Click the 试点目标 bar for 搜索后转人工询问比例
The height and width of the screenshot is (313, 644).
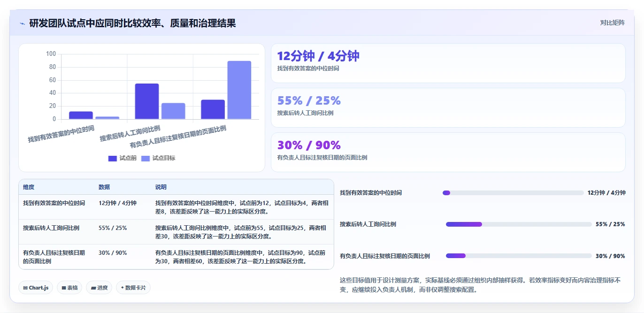tap(173, 111)
